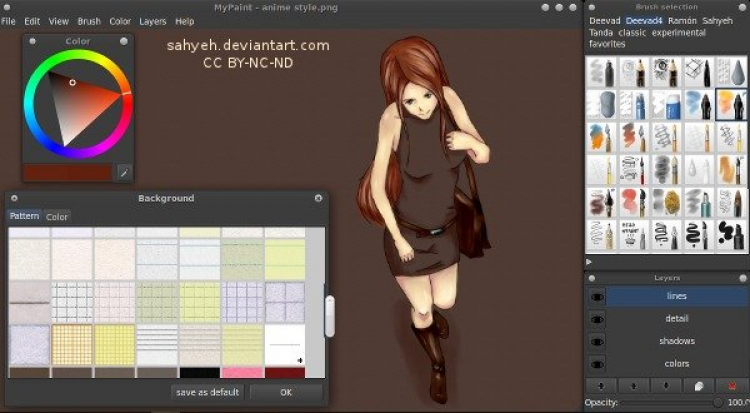
Task: Select the lines layer row
Action: coord(677,297)
